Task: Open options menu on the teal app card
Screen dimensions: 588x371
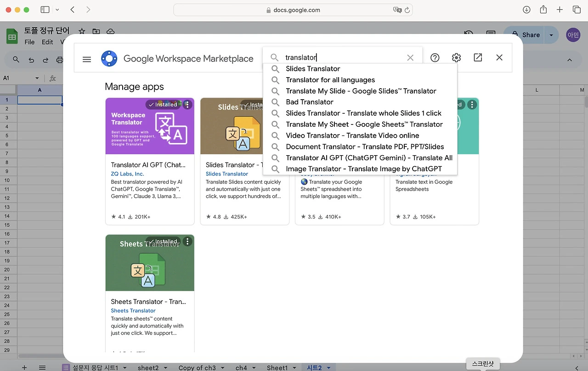Action: (x=472, y=105)
